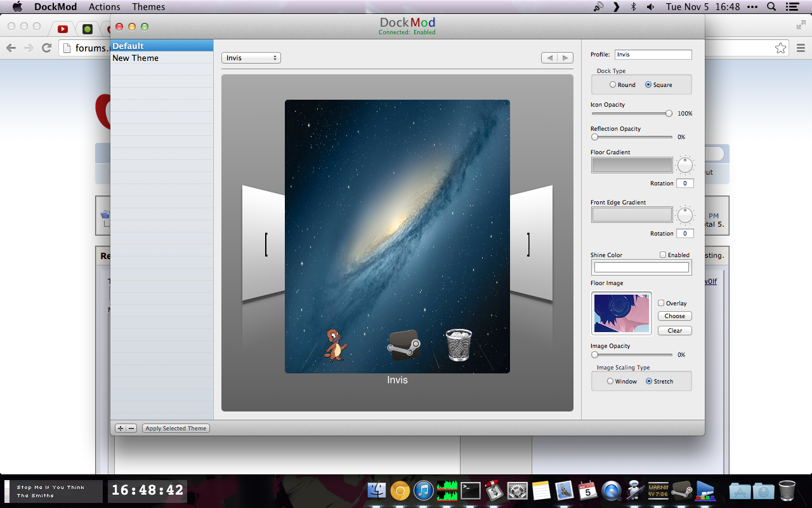This screenshot has width=812, height=508.
Task: Click Front Edge Rotation value field
Action: [684, 233]
